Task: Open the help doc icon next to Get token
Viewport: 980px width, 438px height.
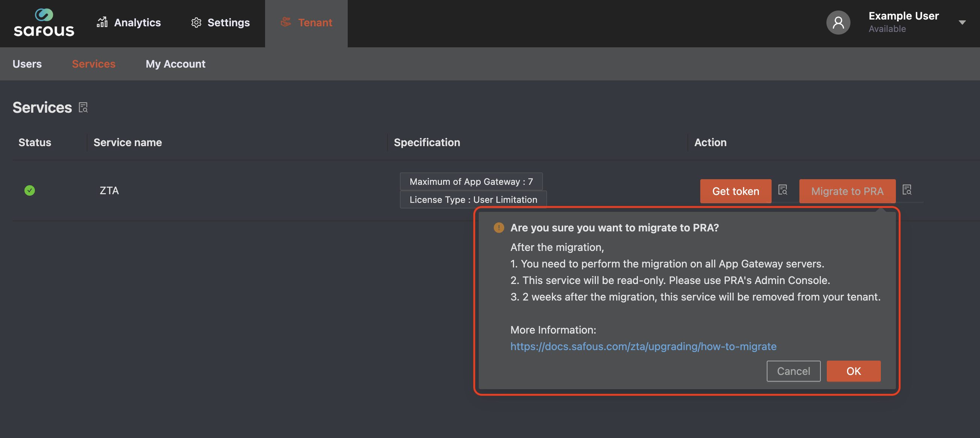Action: point(782,189)
